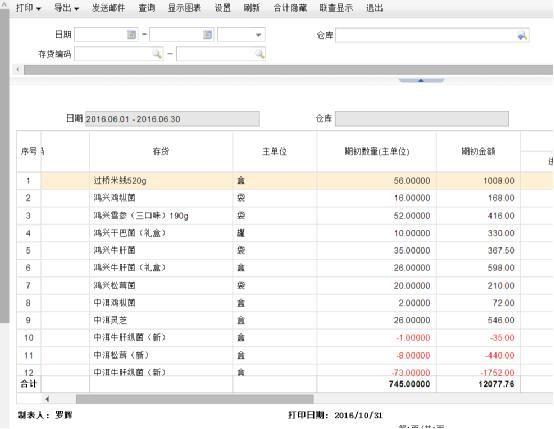Screen dimensions: 554x429
Task: Open the start date calendar picker
Action: [131, 35]
